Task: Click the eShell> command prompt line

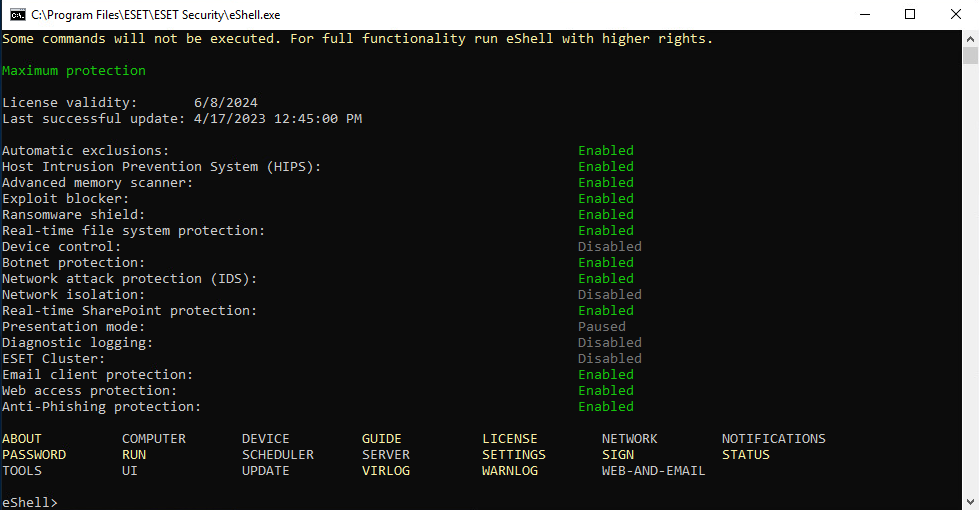Action: (29, 503)
